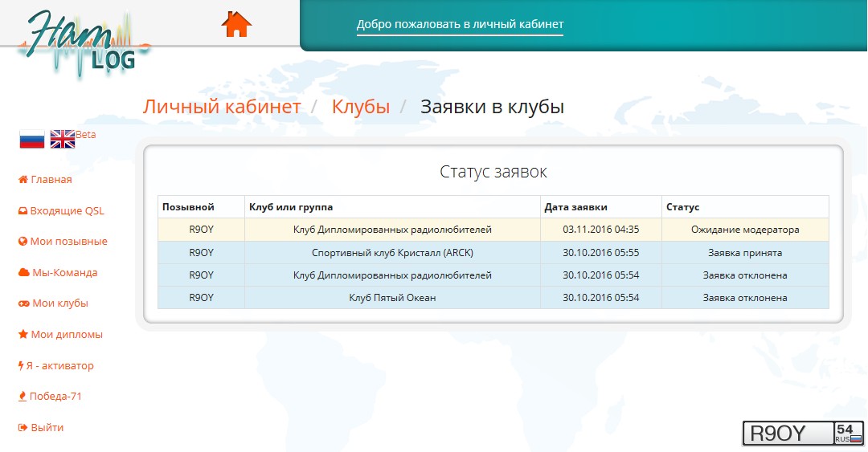Switch language with the Russian flag
This screenshot has width=868, height=452.
(32, 139)
